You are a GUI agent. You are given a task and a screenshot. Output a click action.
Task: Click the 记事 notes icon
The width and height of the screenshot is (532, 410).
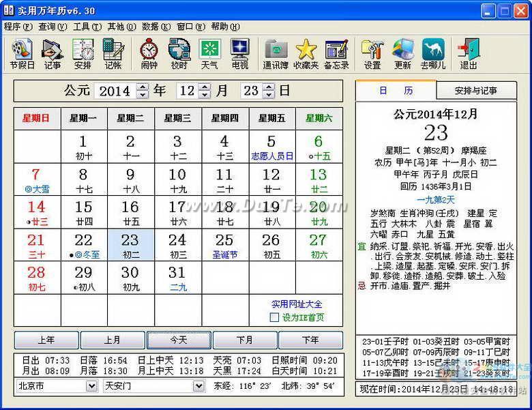coord(53,54)
